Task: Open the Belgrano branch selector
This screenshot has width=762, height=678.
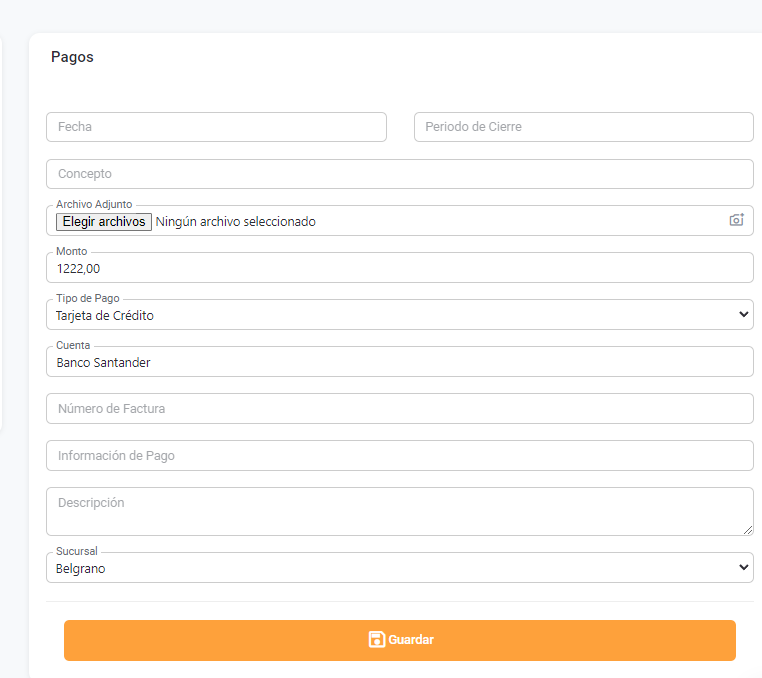Action: tap(380, 568)
